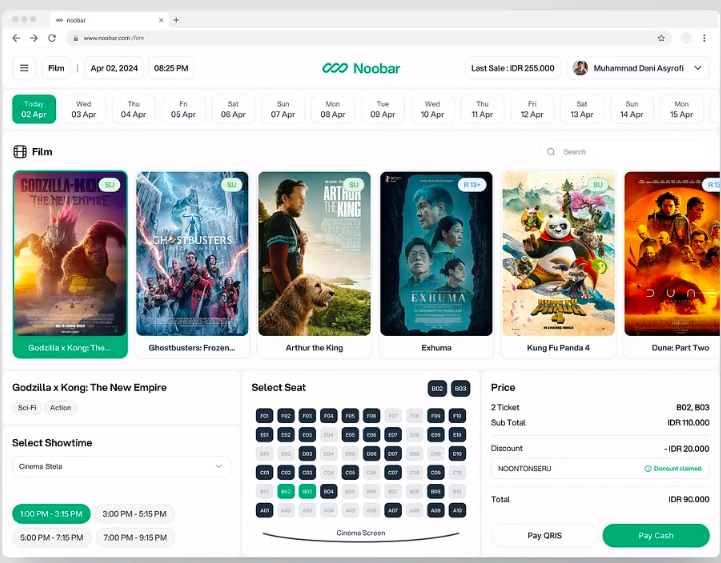Click the browser forward arrow
721x563 pixels.
point(34,38)
